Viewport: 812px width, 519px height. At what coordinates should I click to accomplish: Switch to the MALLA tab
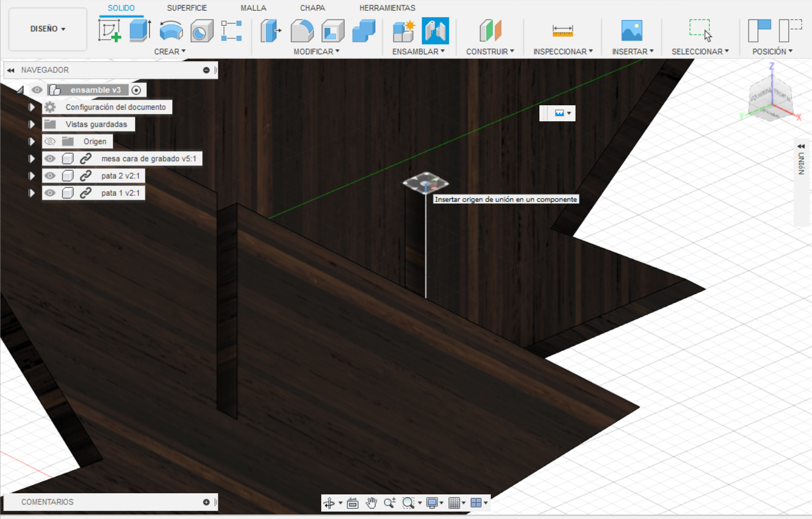click(x=254, y=8)
